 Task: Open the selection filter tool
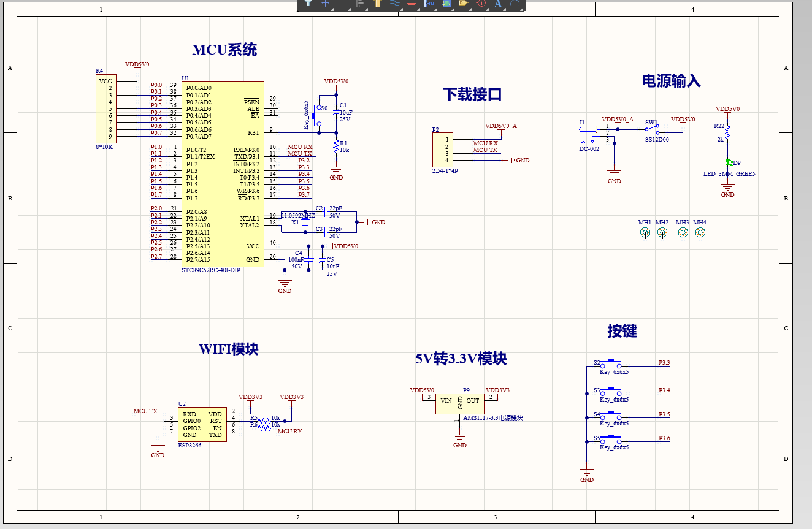(x=308, y=3)
